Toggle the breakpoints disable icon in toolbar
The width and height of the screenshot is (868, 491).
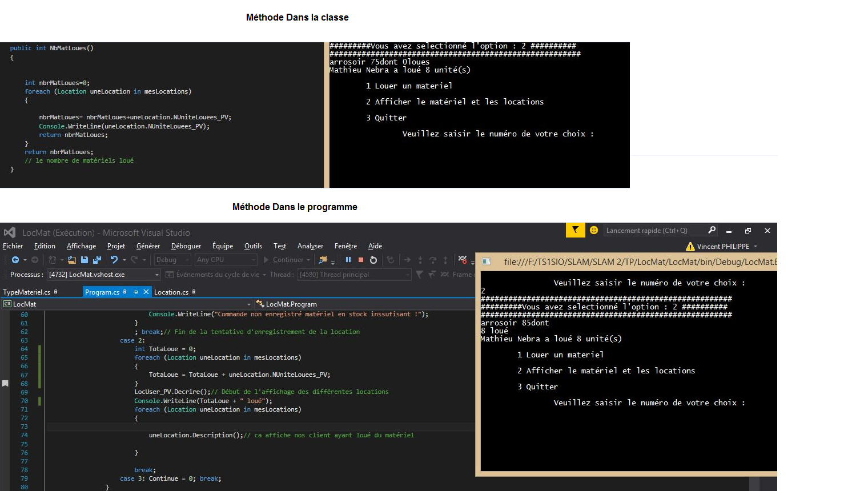tap(462, 260)
